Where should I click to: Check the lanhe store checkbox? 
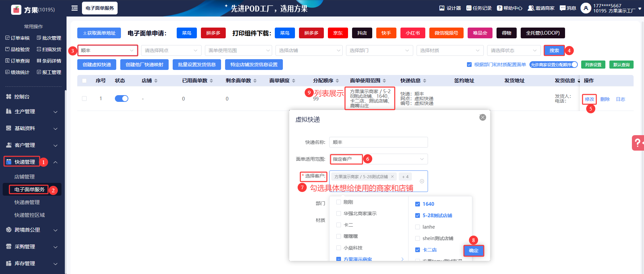(418, 227)
